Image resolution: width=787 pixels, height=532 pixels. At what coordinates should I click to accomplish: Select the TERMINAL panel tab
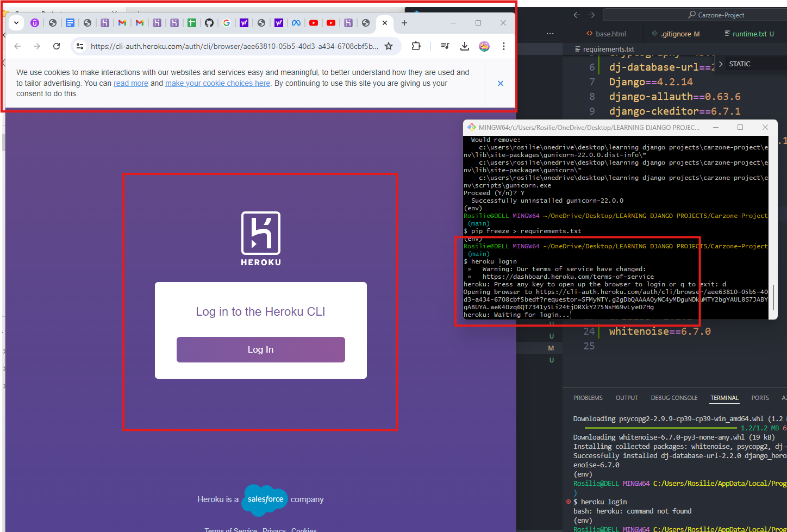pyautogui.click(x=724, y=398)
